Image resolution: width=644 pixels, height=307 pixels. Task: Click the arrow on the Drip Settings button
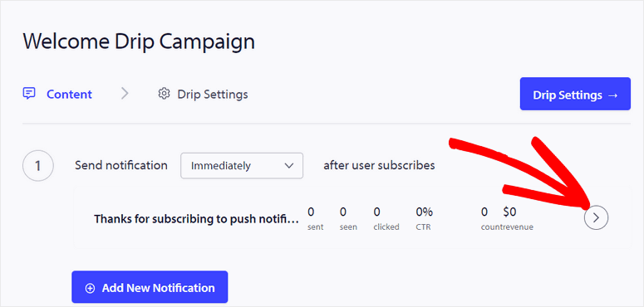[612, 95]
